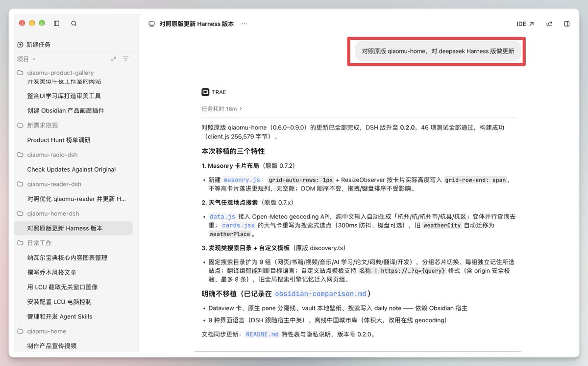Select task 整合UI学习库打造审美工具
The height and width of the screenshot is (366, 588).
tap(64, 96)
